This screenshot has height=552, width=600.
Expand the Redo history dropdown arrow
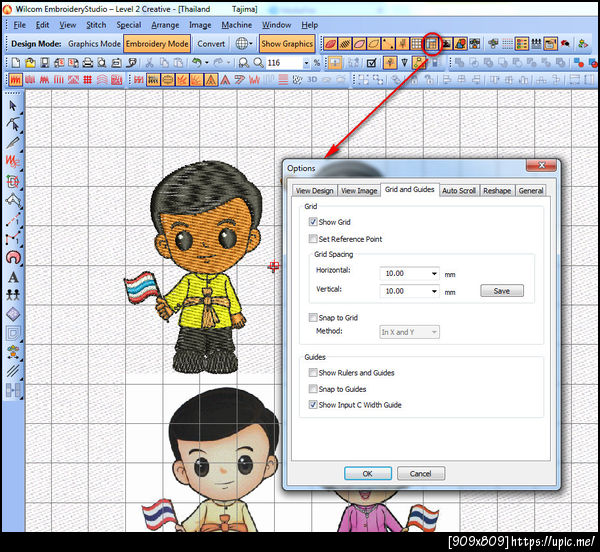point(229,62)
